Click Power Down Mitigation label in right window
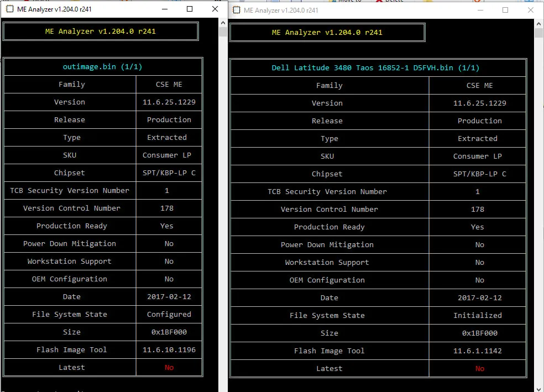 (x=327, y=244)
